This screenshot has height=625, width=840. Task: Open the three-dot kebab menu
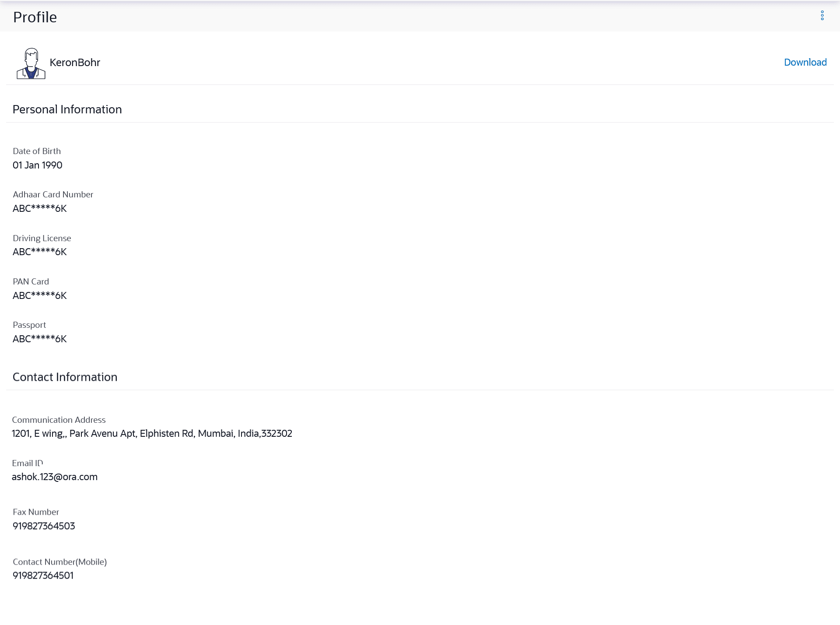pyautogui.click(x=822, y=16)
